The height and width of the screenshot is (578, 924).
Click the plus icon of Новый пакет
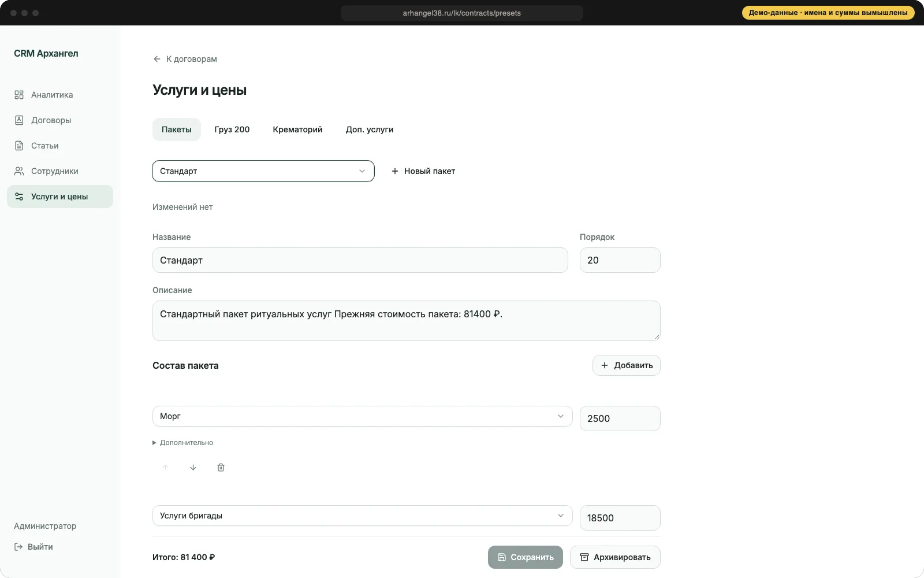pos(395,171)
